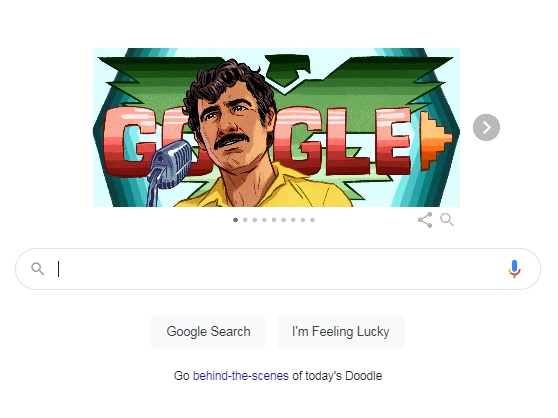Click the I'm Feeling Lucky button
Image resolution: width=558 pixels, height=418 pixels.
coord(341,332)
